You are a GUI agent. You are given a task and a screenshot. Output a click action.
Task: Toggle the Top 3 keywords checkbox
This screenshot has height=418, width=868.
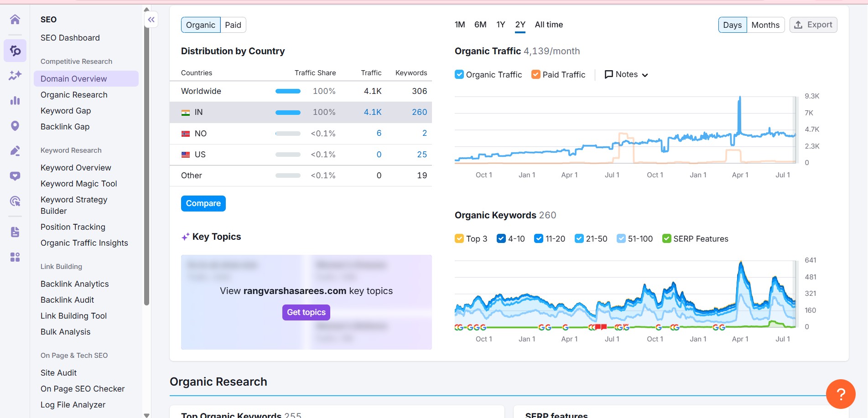pos(459,238)
